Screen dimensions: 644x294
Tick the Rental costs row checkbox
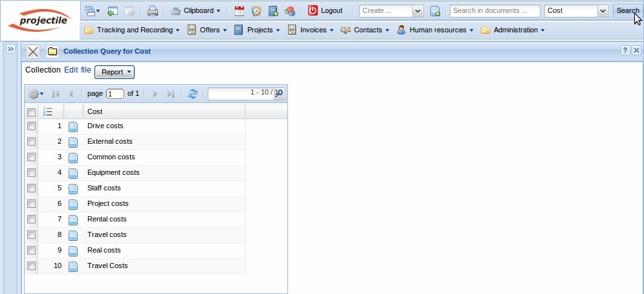[x=31, y=219]
